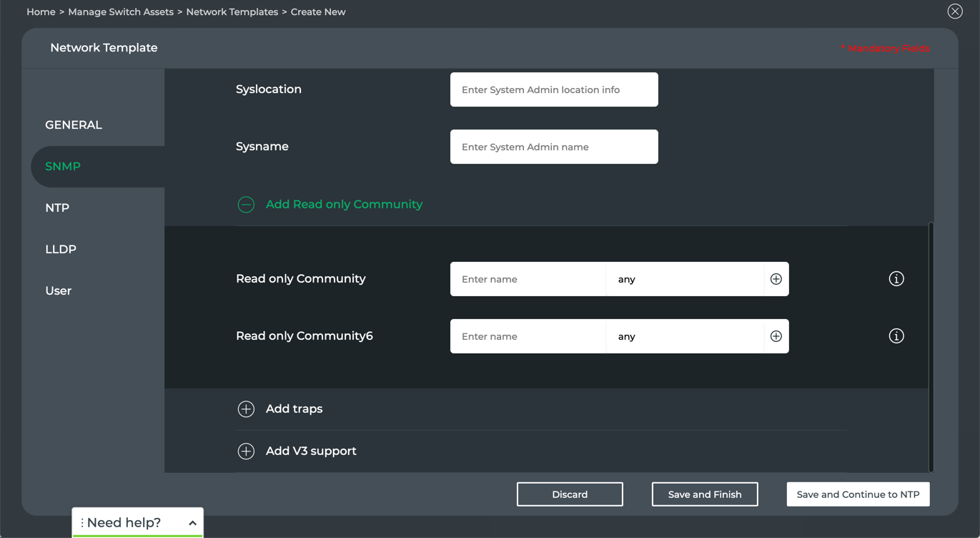
Task: Focus the Syslocation input field
Action: click(x=554, y=89)
